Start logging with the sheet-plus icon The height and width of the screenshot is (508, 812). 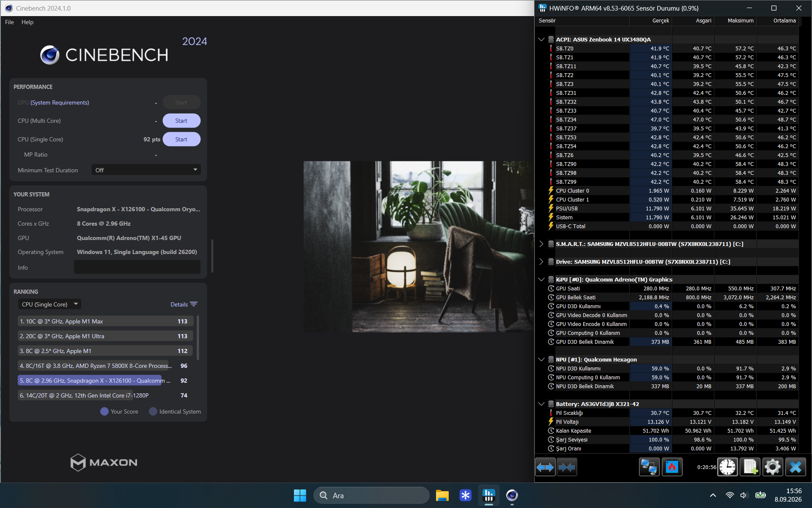tap(750, 467)
